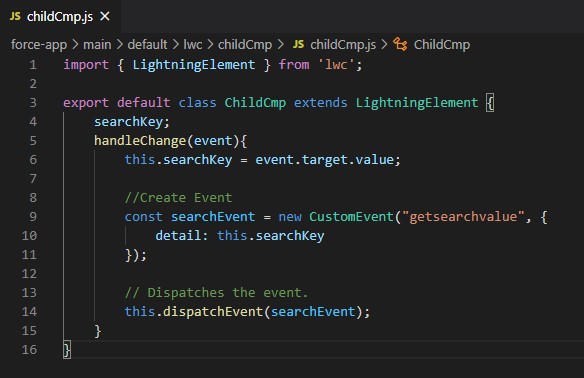Image resolution: width=584 pixels, height=378 pixels.
Task: Click the 'searchKey;' property on line 4
Action: click(132, 122)
